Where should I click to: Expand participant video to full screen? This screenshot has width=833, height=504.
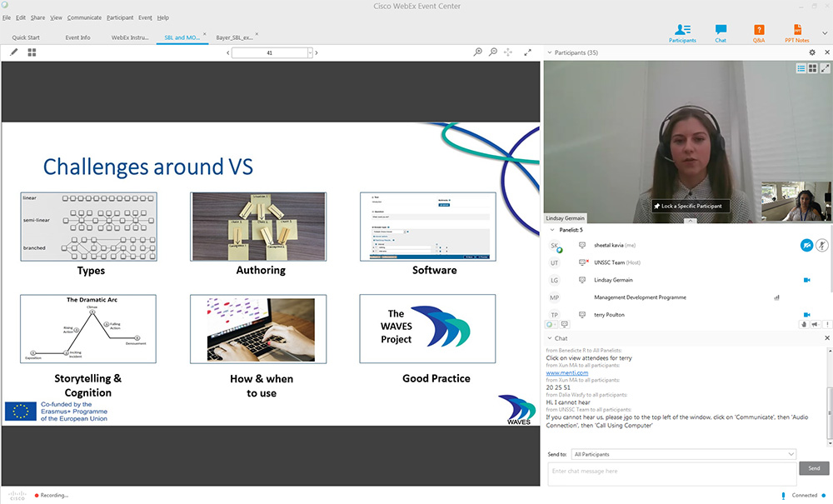825,68
